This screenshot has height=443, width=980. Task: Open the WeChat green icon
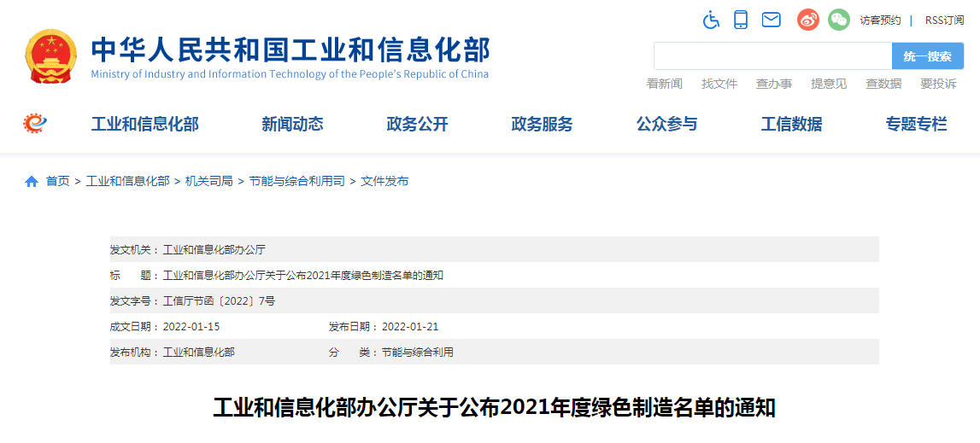839,20
